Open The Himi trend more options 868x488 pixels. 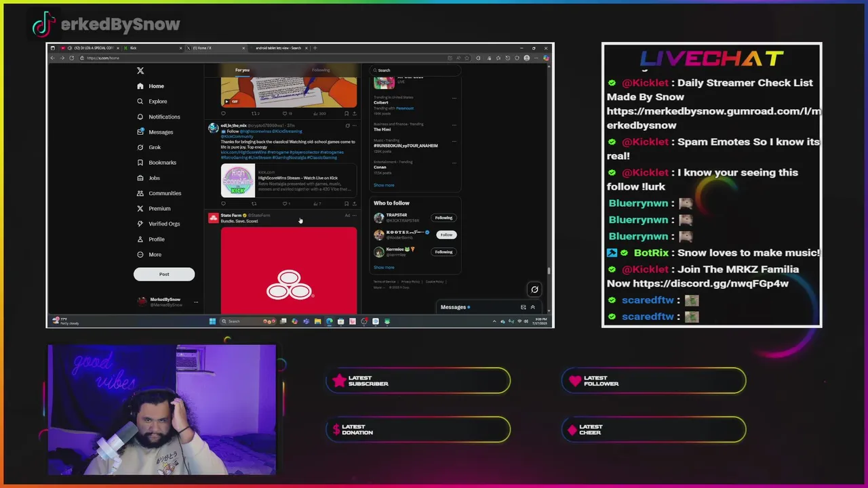454,125
